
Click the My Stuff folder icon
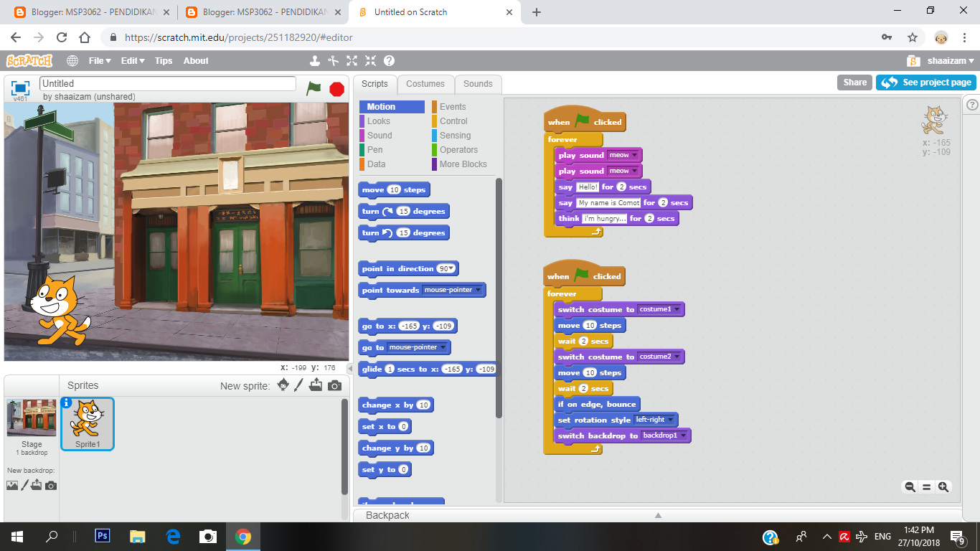(x=913, y=61)
